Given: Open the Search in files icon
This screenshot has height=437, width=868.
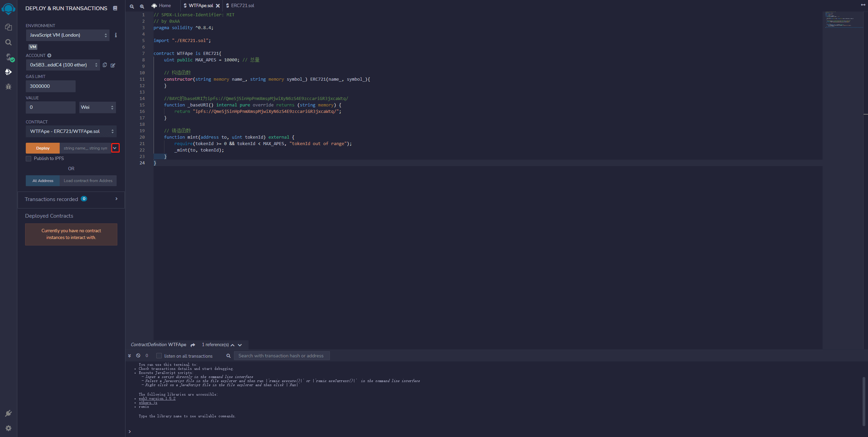Looking at the screenshot, I should click(8, 42).
